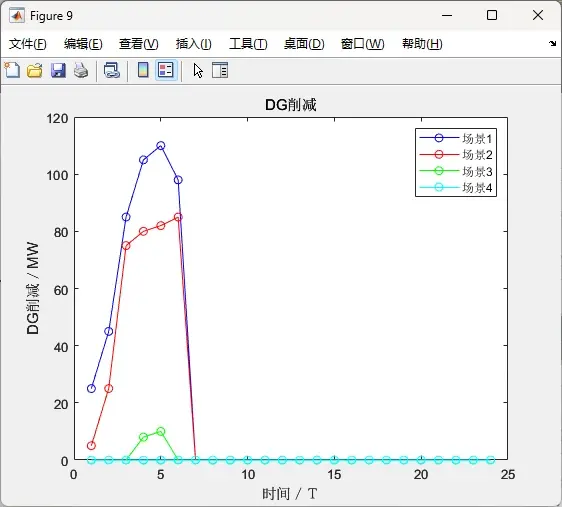Select the 场景1 legend entry
The width and height of the screenshot is (562, 507).
(456, 138)
